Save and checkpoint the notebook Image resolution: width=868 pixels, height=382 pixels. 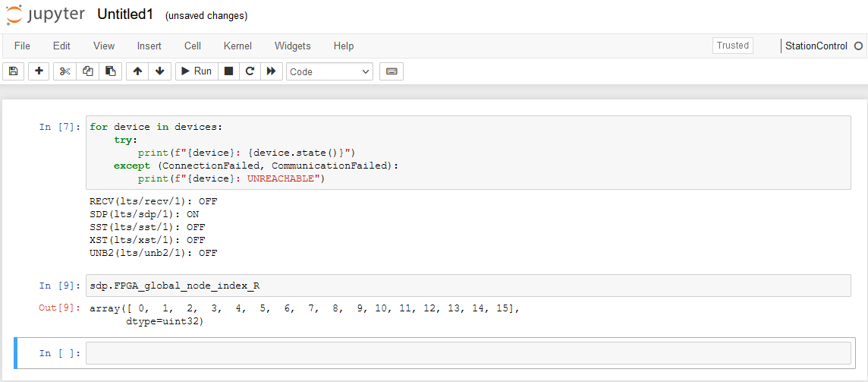point(14,71)
